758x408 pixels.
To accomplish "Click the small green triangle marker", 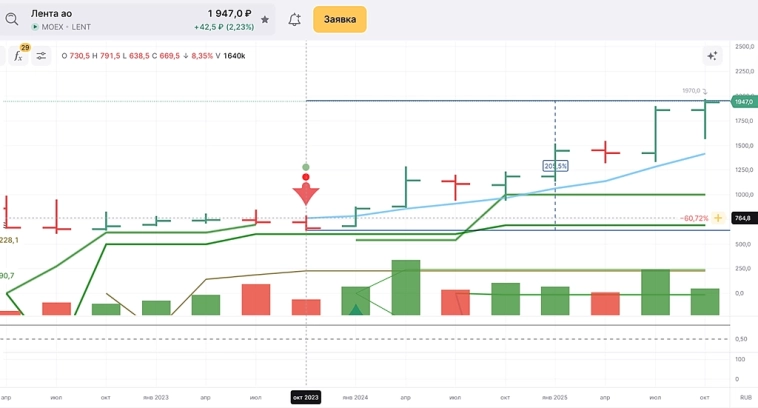I will coord(355,309).
